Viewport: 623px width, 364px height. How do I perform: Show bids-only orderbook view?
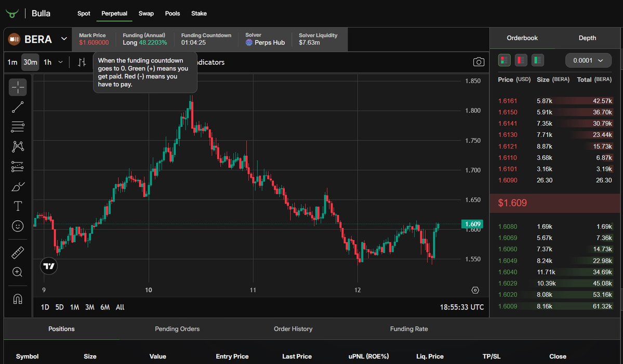537,60
